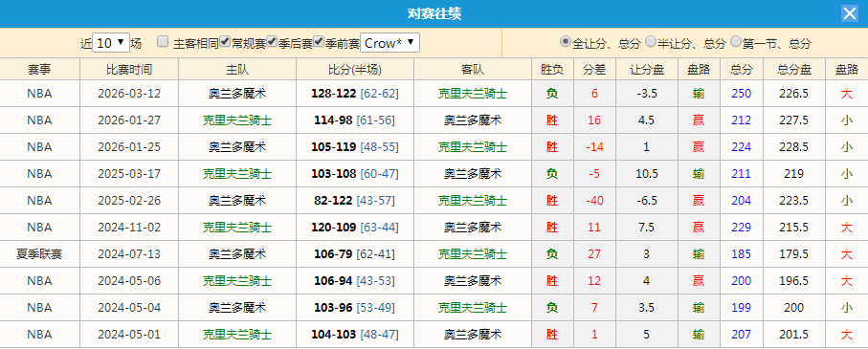Viewport: 868px width, 349px height.
Task: Click the date 2026-03-12
Action: [129, 94]
